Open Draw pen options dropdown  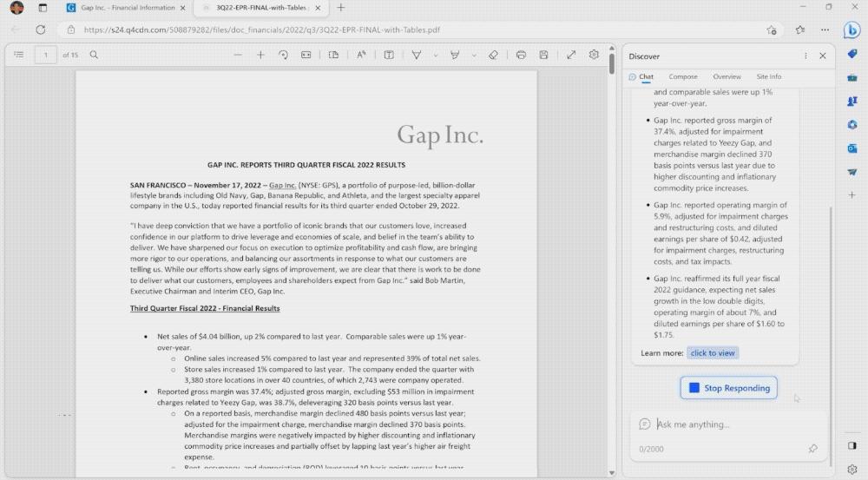(436, 55)
